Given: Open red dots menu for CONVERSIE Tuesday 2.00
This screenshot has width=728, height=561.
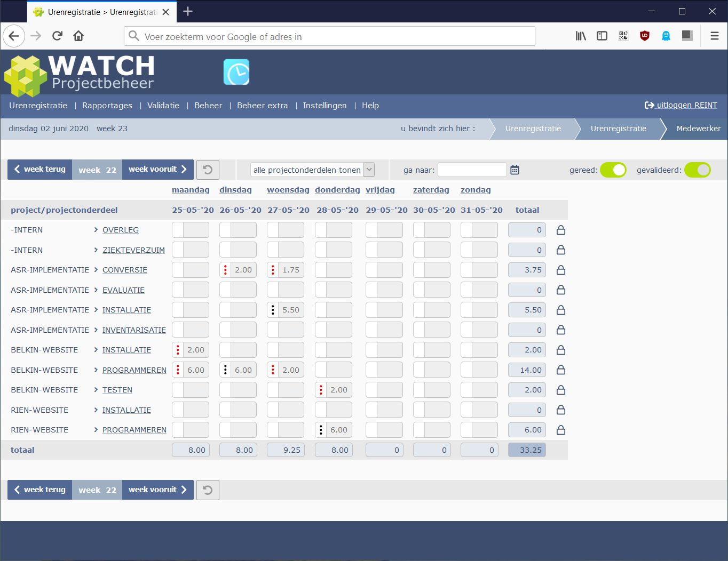Looking at the screenshot, I should point(225,270).
